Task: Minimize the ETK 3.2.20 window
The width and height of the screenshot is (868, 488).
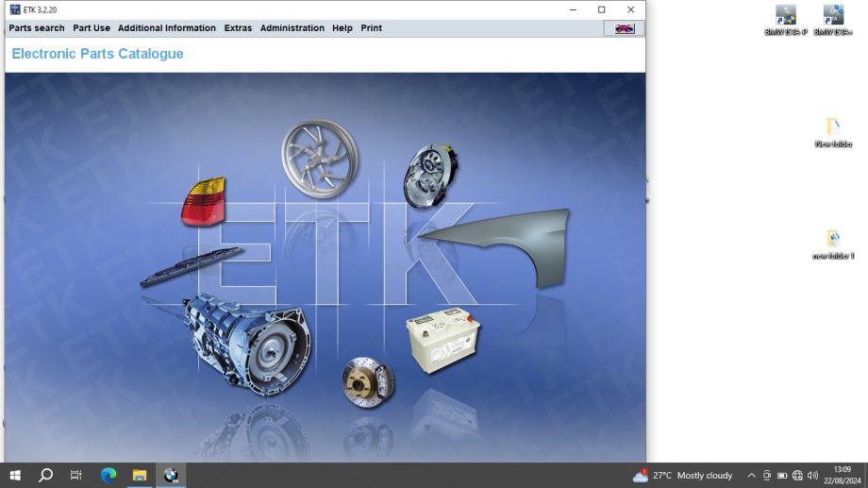Action: click(x=573, y=9)
